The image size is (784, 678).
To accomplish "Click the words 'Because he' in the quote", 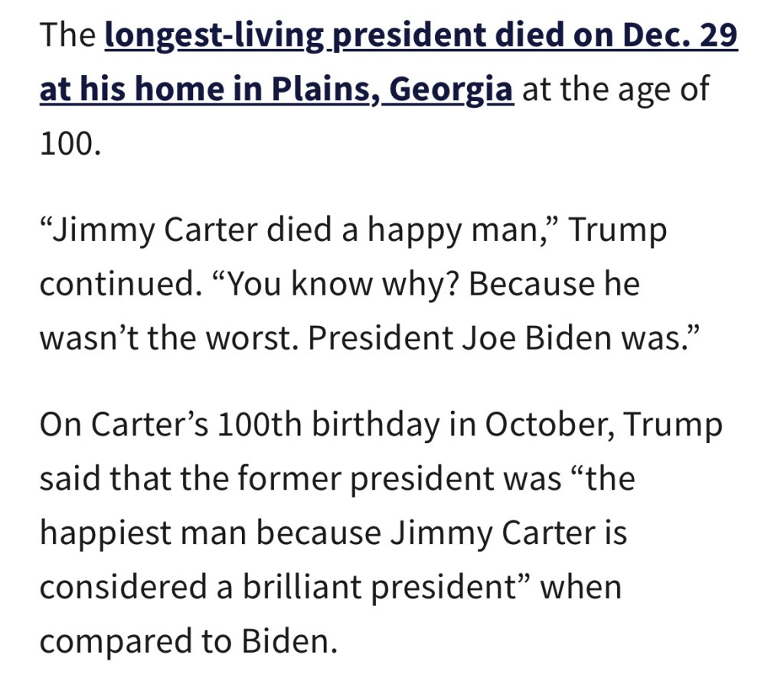I will (x=554, y=284).
